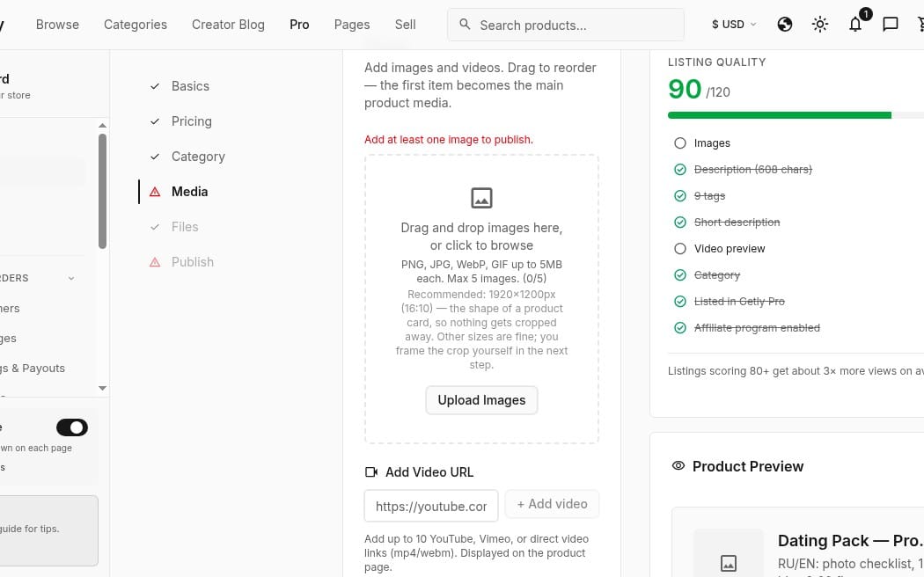The height and width of the screenshot is (577, 924).
Task: Toggle the light theme sun icon
Action: click(x=819, y=24)
